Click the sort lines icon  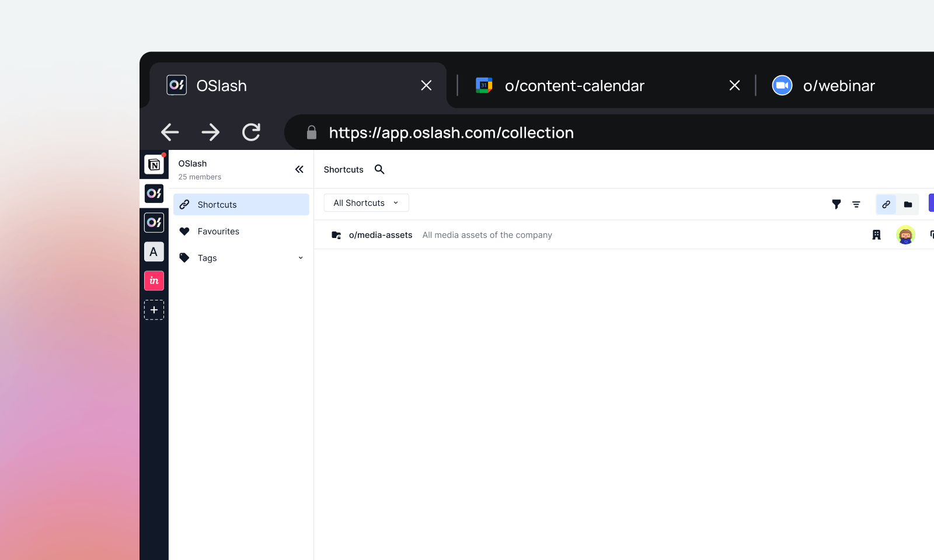coord(856,204)
